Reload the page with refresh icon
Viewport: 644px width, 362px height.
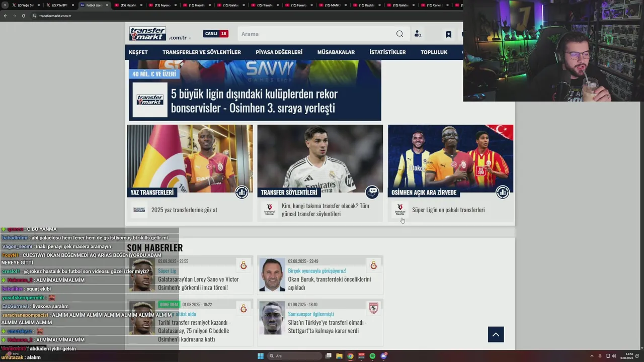click(23, 16)
